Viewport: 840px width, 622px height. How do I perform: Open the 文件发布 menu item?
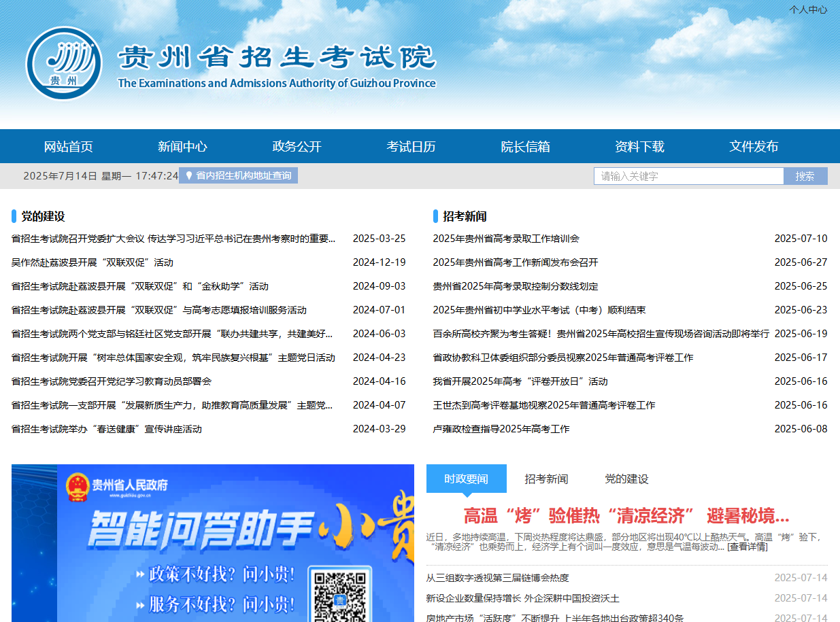(754, 146)
